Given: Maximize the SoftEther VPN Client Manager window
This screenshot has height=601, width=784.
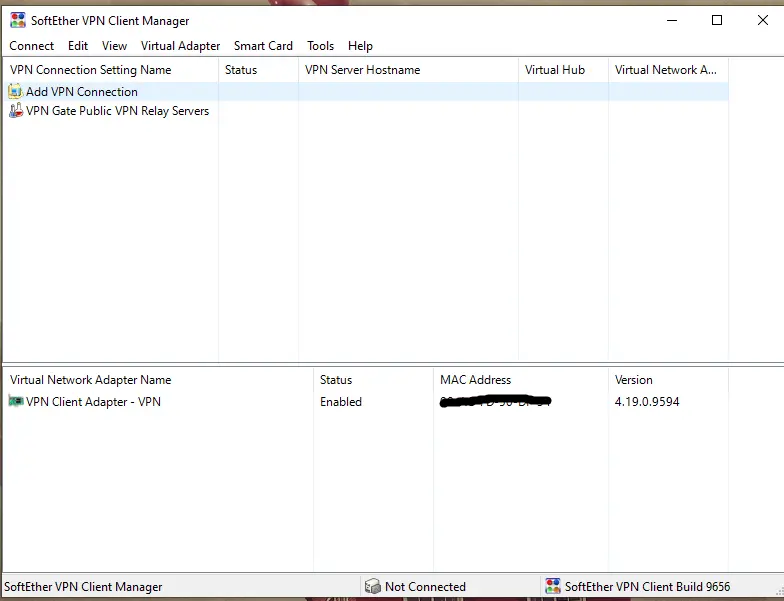Looking at the screenshot, I should coord(717,20).
